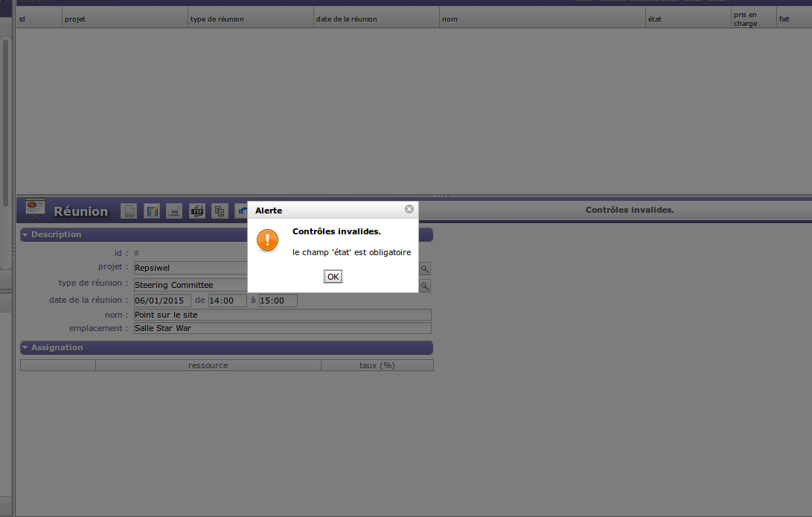Click the Alerte dialog title

[269, 211]
